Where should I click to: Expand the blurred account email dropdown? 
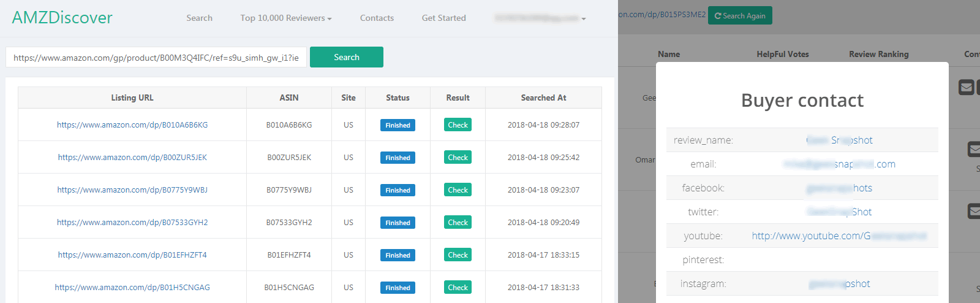540,18
